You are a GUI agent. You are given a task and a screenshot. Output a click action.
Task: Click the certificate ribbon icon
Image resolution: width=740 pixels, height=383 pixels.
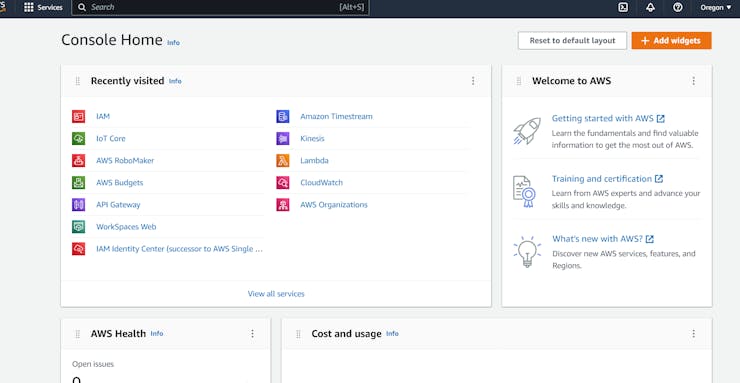pyautogui.click(x=524, y=192)
